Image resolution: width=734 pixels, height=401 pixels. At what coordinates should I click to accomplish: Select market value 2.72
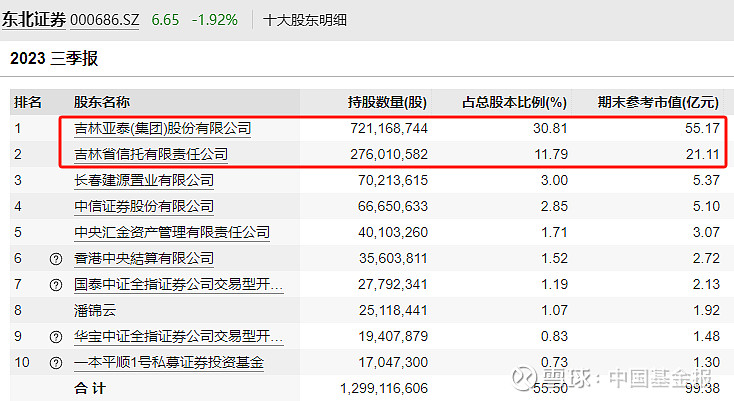tap(706, 258)
